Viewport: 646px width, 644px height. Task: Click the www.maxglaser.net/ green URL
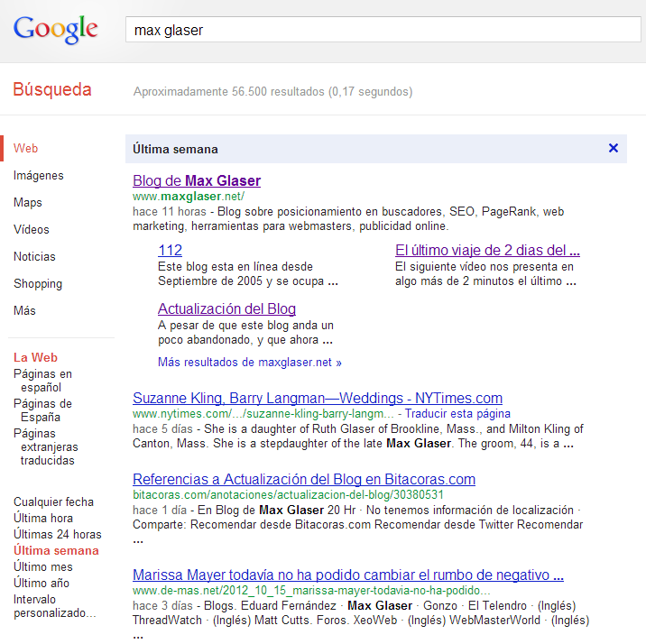189,197
